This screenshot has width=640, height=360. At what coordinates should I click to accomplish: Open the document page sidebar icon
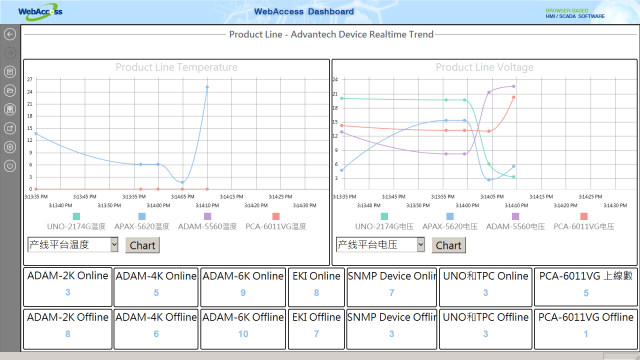tap(10, 72)
